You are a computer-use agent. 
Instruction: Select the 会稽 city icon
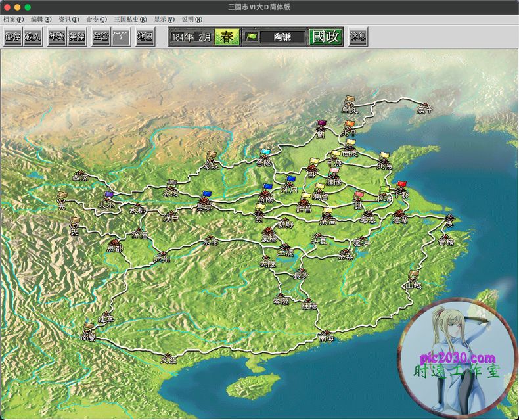(x=445, y=240)
